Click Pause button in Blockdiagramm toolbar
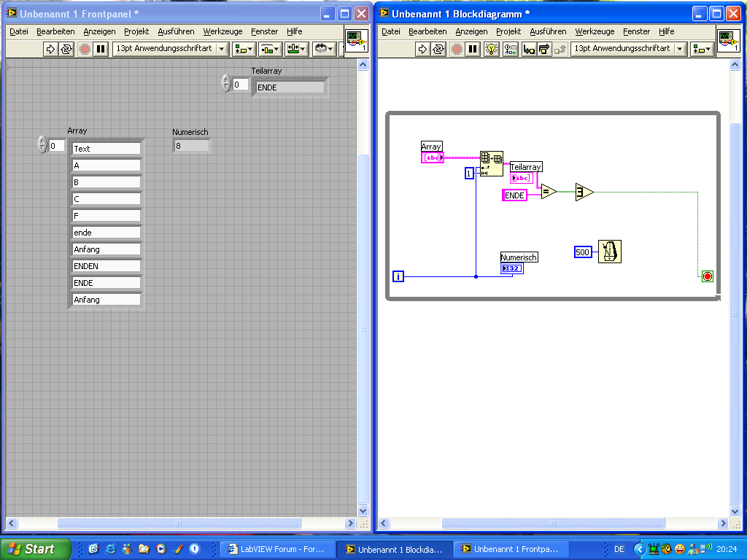Image resolution: width=747 pixels, height=560 pixels. click(x=473, y=49)
